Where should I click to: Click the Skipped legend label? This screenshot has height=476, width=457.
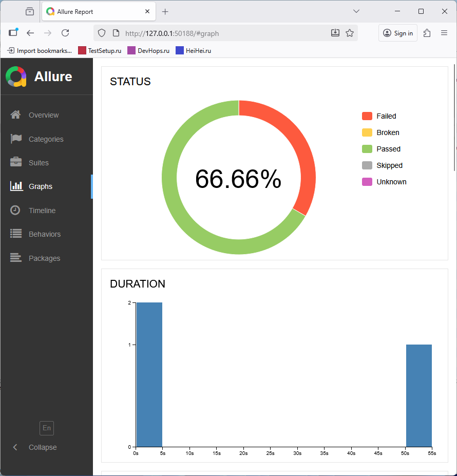[389, 165]
